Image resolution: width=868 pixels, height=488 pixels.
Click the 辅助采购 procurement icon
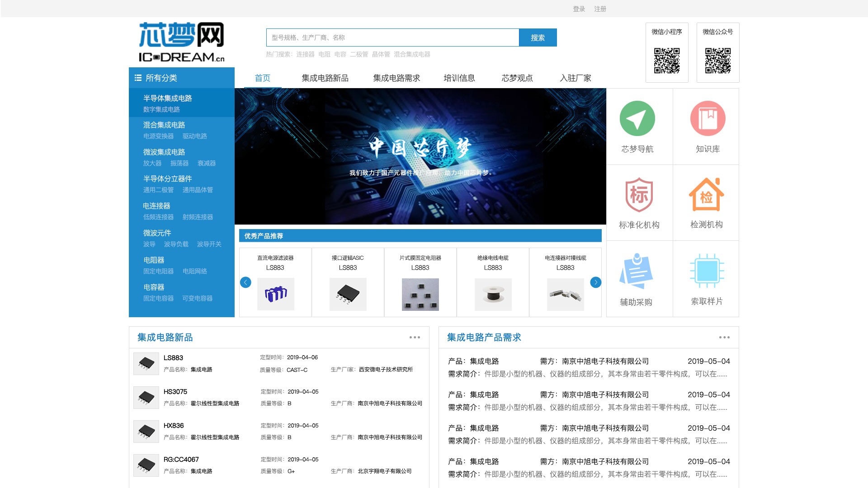[638, 271]
